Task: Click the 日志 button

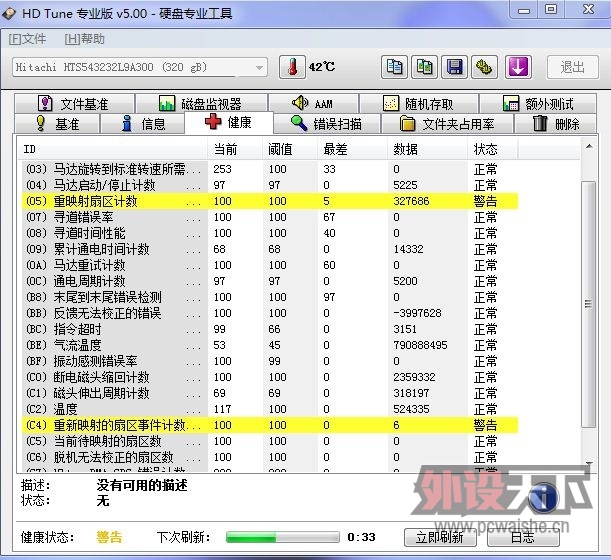Action: click(x=523, y=537)
